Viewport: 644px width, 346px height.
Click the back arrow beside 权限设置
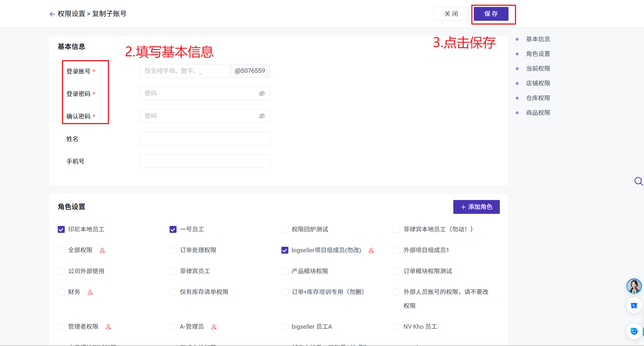(x=52, y=14)
